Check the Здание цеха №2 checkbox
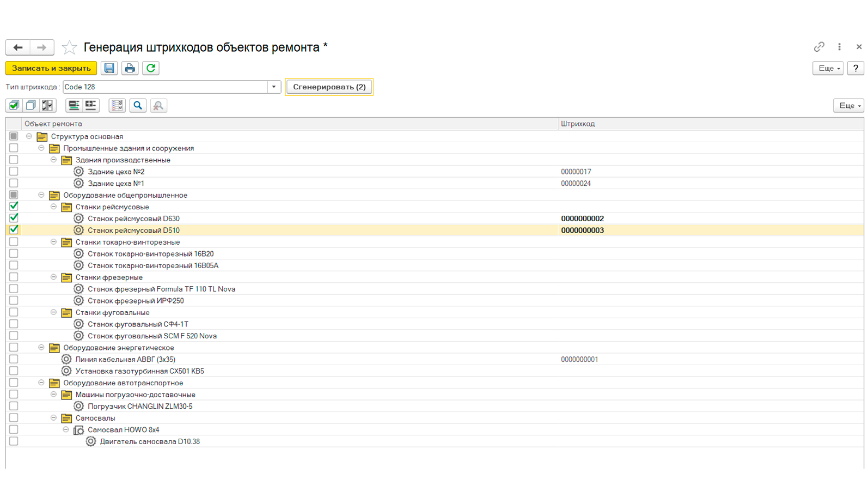868x503 pixels. pos(14,171)
